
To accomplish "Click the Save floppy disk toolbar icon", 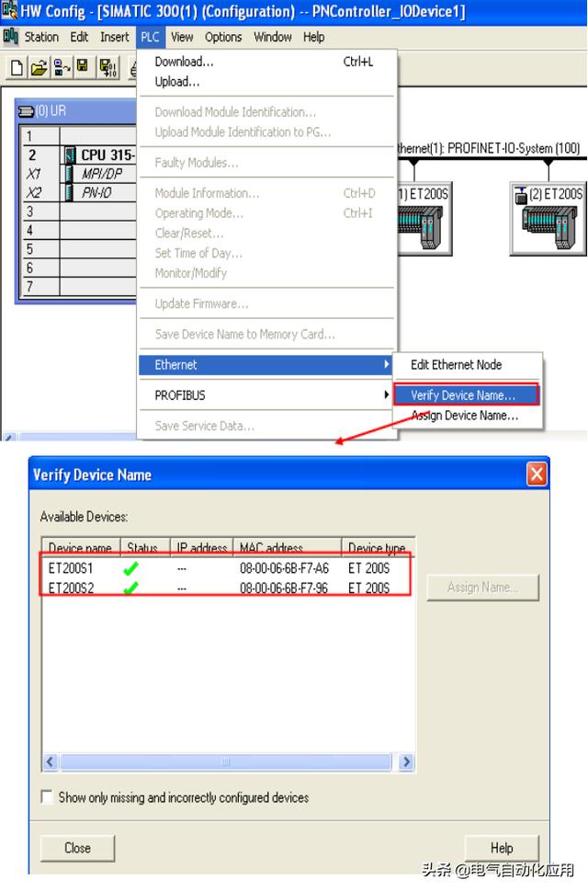I will (83, 67).
